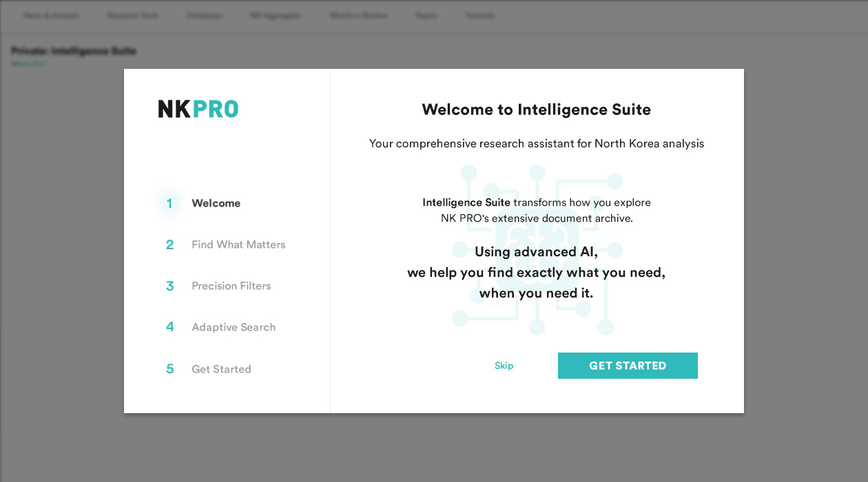Open the Topics menu

pyautogui.click(x=426, y=15)
